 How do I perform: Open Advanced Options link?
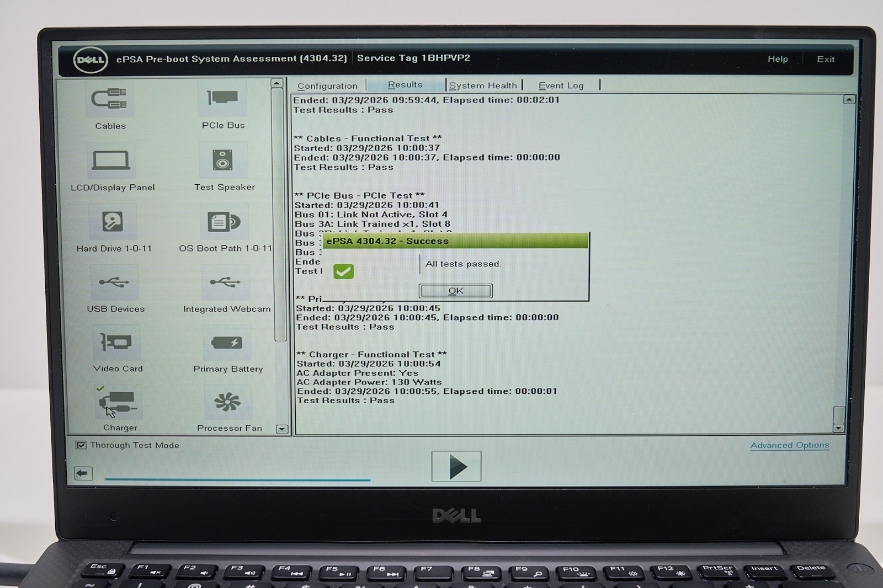click(x=790, y=445)
